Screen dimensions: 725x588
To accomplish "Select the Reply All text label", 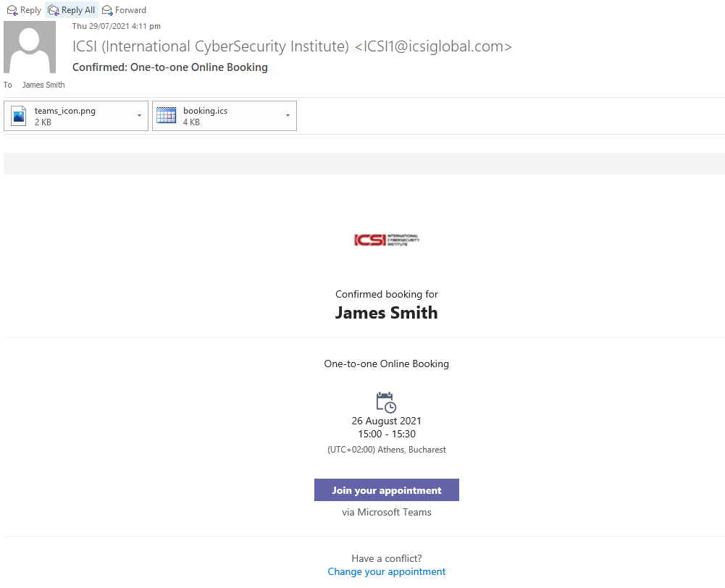I will tap(78, 10).
